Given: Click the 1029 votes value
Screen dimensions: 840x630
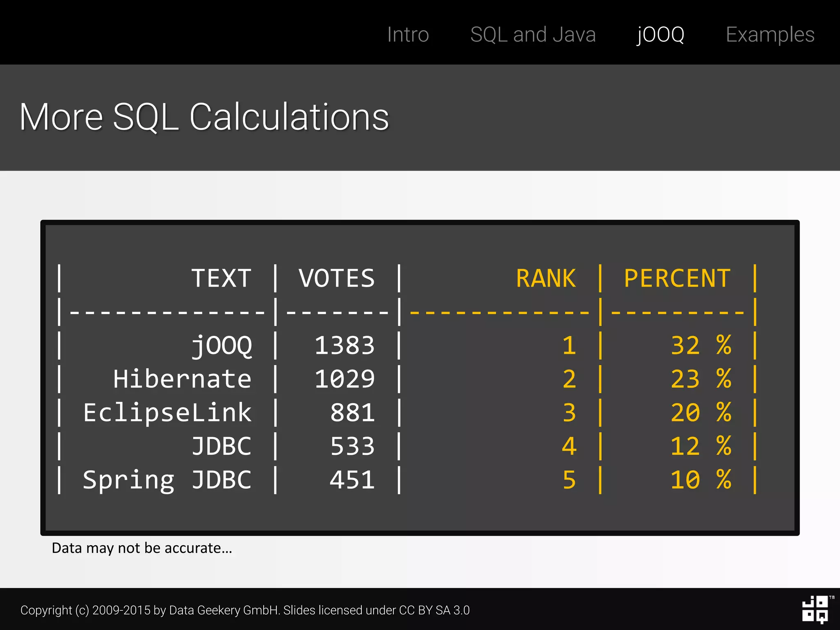Looking at the screenshot, I should (x=345, y=379).
